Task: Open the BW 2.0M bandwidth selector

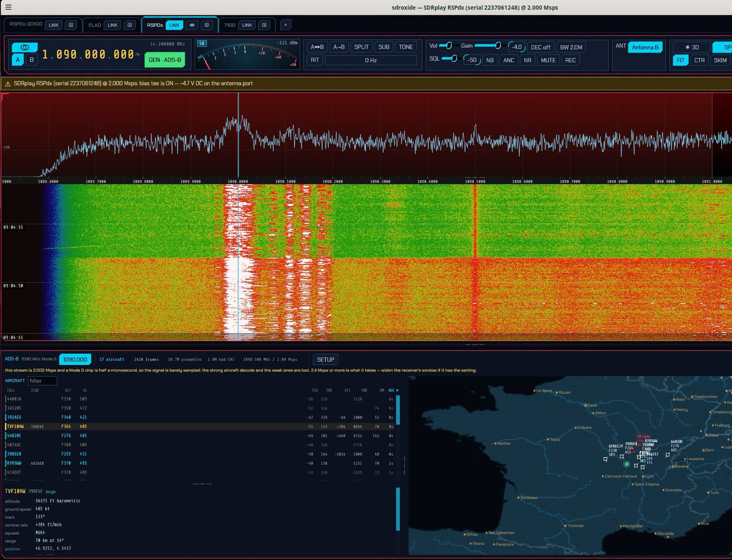Action: (571, 47)
